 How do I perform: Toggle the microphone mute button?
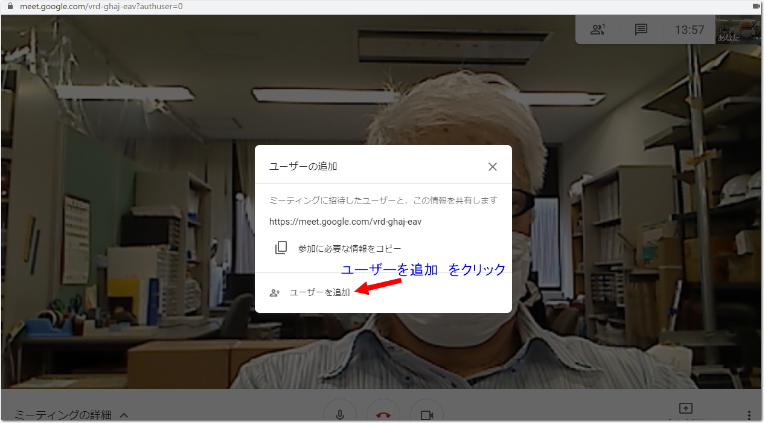(340, 414)
